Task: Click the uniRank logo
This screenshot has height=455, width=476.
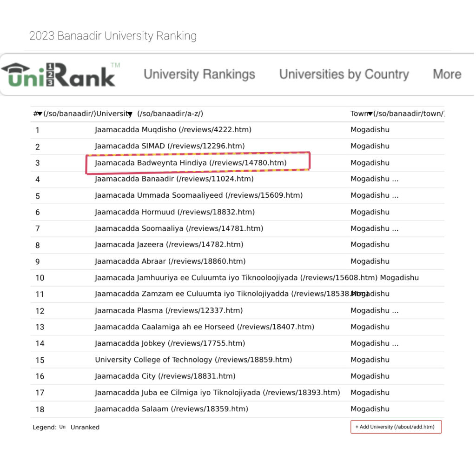Action: [x=61, y=75]
